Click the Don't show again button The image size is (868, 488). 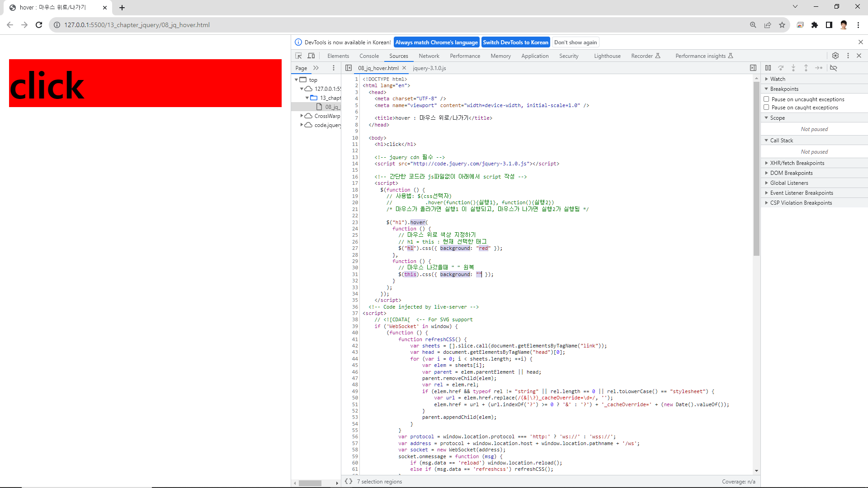(x=575, y=42)
